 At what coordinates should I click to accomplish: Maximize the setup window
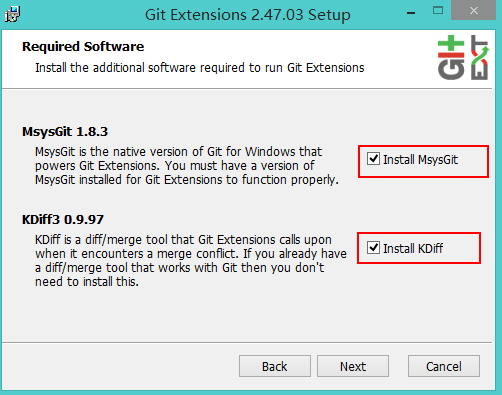[x=438, y=11]
